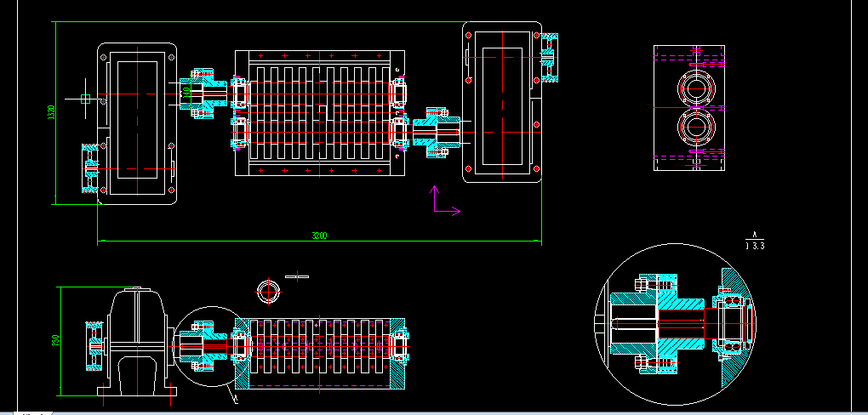868x415 pixels.
Task: Select the small standalone ring circle
Action: click(269, 290)
